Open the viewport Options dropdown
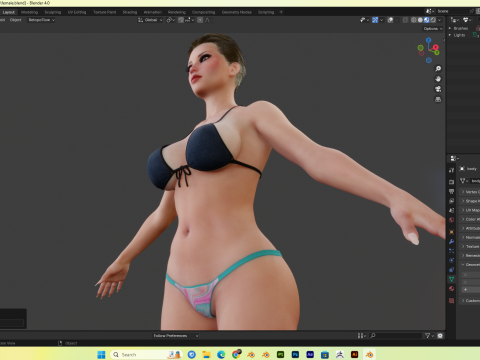 433,29
